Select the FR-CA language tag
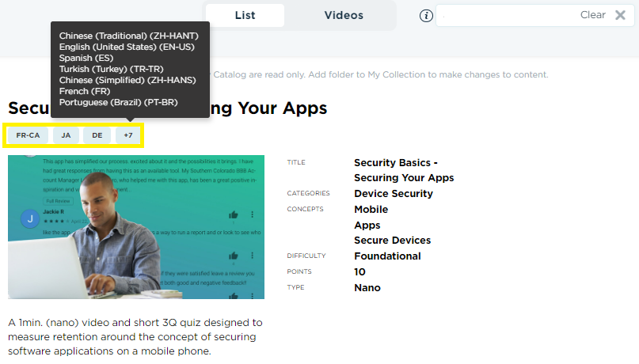The width and height of the screenshot is (639, 364). click(29, 135)
